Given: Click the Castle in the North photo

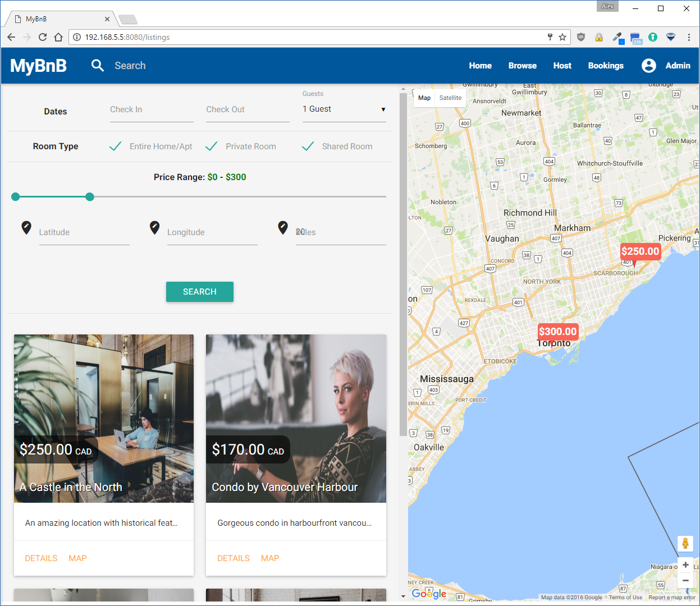Looking at the screenshot, I should pos(104,419).
